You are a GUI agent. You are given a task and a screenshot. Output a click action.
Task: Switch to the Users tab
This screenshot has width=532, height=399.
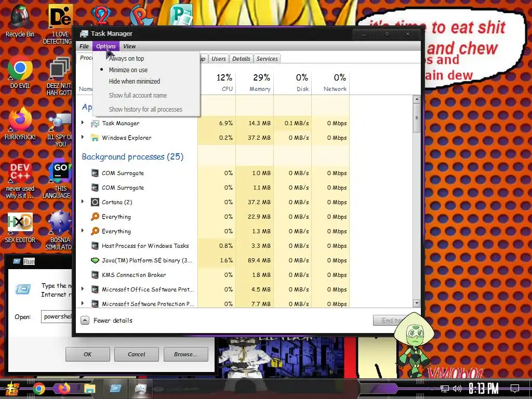(219, 59)
